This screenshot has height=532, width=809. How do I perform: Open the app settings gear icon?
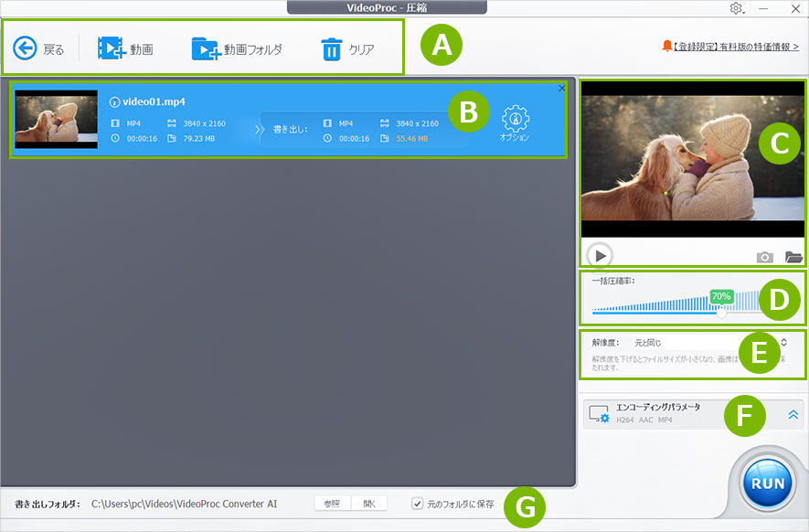point(735,8)
